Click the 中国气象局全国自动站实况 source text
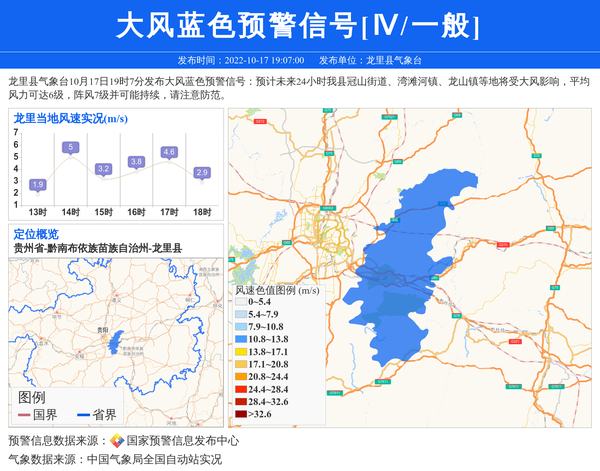 [x=154, y=460]
